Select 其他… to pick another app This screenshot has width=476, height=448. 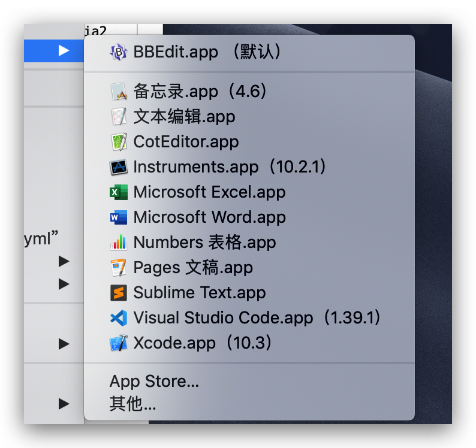click(132, 404)
